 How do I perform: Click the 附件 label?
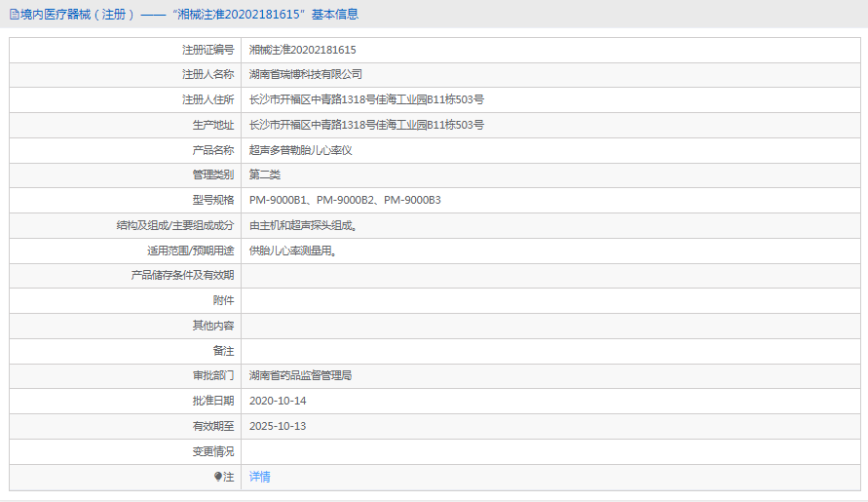point(224,300)
